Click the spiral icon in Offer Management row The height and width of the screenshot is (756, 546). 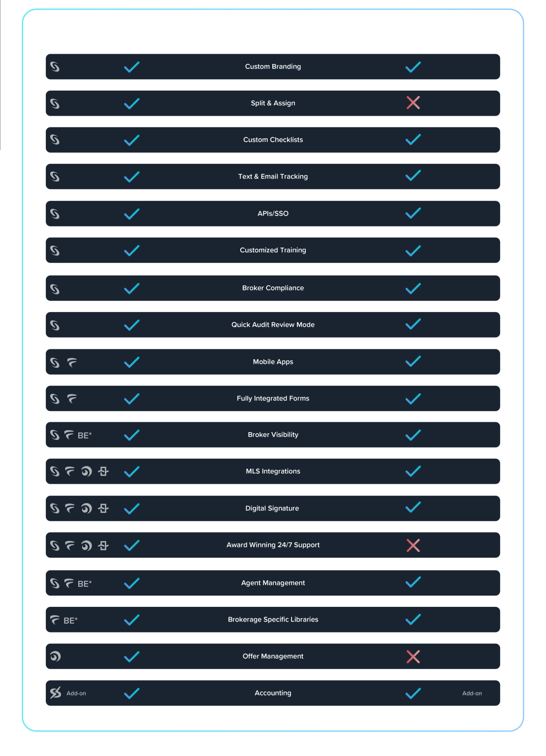[x=55, y=656]
